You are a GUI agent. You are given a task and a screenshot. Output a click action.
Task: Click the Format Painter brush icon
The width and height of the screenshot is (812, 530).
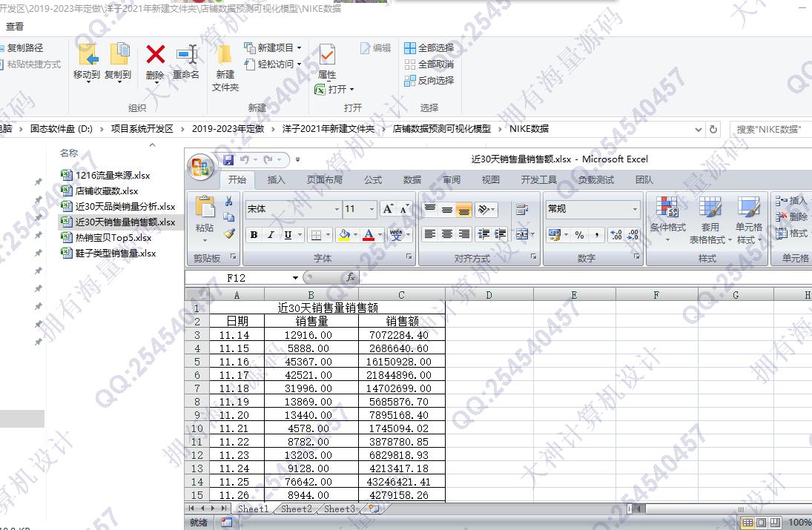pyautogui.click(x=229, y=233)
